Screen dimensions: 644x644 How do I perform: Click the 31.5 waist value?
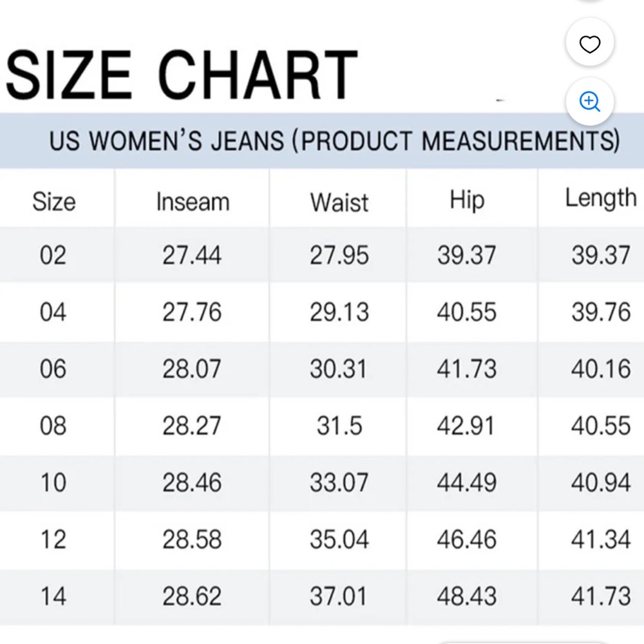[x=339, y=426]
